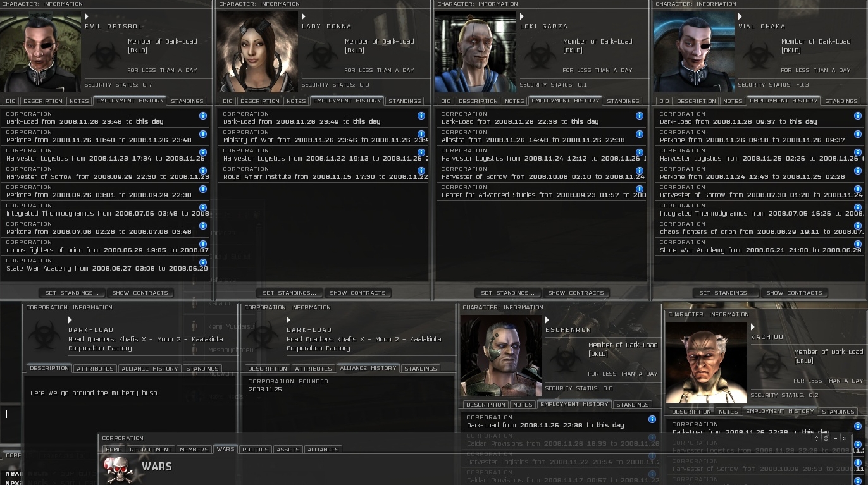Click the skull icon in Wars panel
Screen dimensions: 868x485
[118, 469]
